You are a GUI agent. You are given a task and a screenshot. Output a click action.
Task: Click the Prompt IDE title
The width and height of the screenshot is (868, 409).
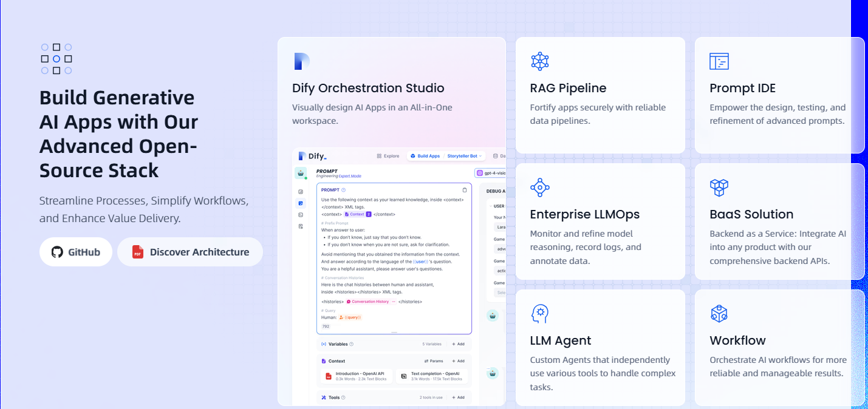743,88
